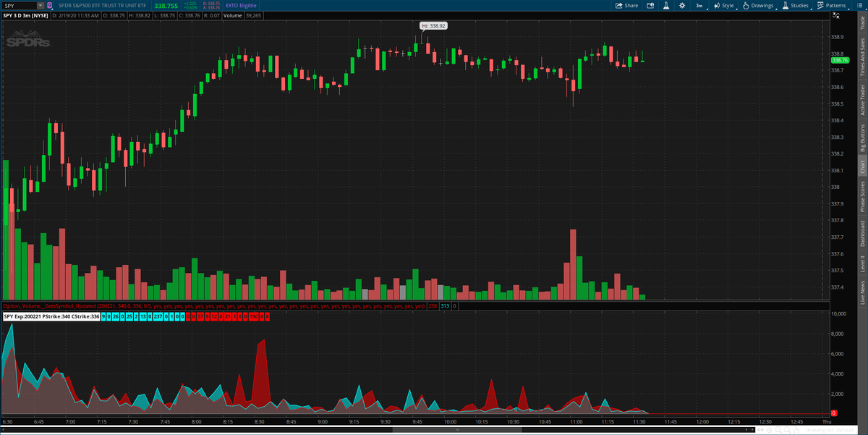Open the 3m timeframe dropdown

699,5
